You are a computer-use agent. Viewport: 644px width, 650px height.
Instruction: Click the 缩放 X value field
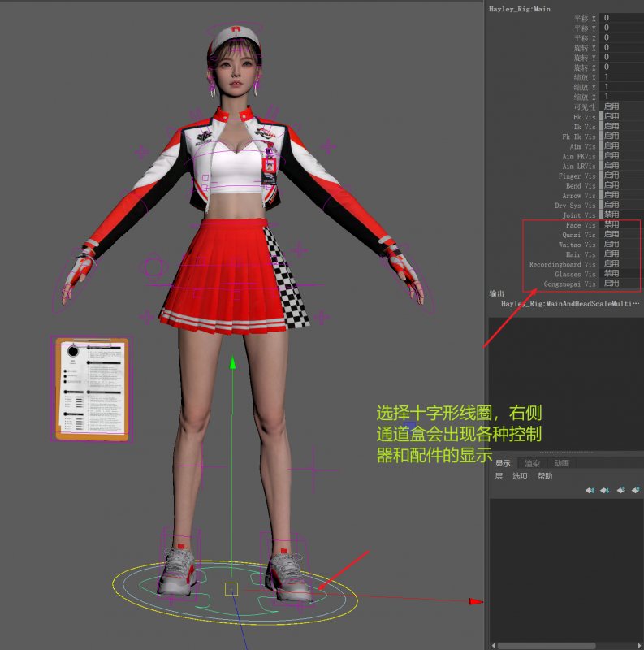pyautogui.click(x=621, y=77)
